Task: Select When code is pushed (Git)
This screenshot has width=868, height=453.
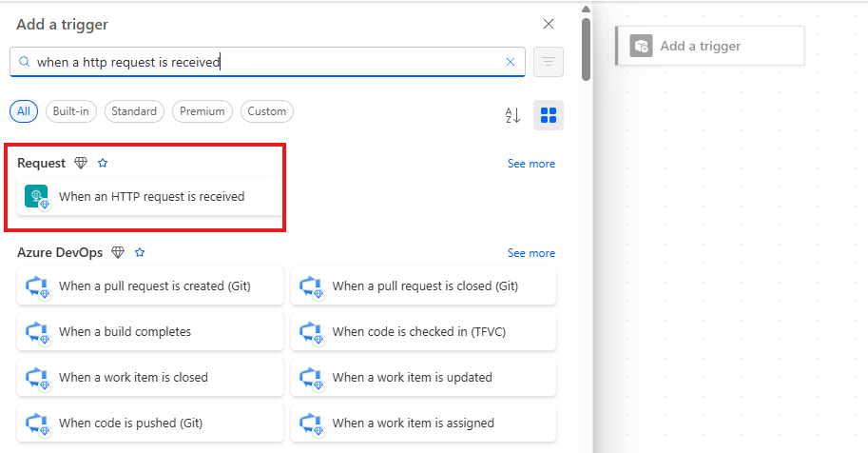Action: [x=150, y=423]
